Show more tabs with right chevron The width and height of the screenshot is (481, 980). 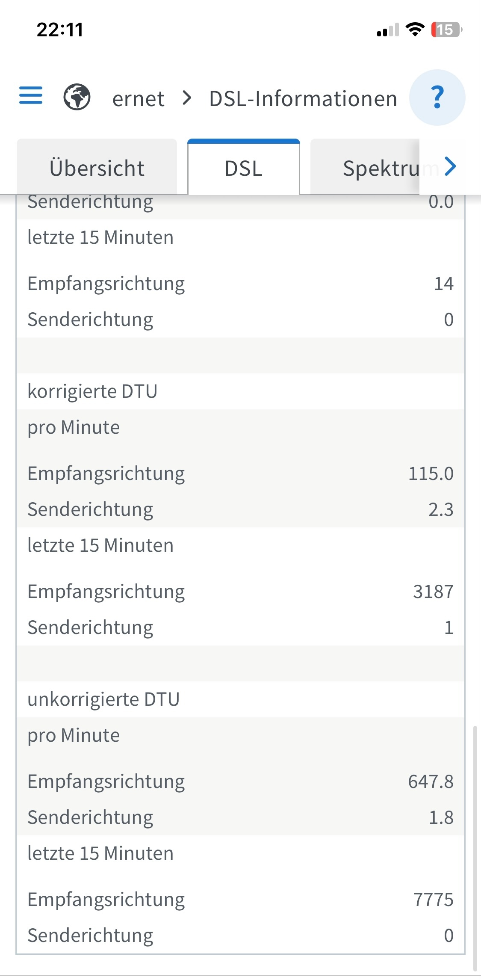coord(451,166)
